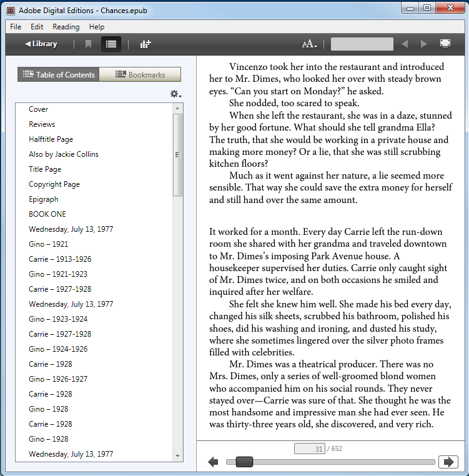Screen dimensions: 469x476
Task: Jump to chapter Gino – 1921
Action: [x=48, y=244]
